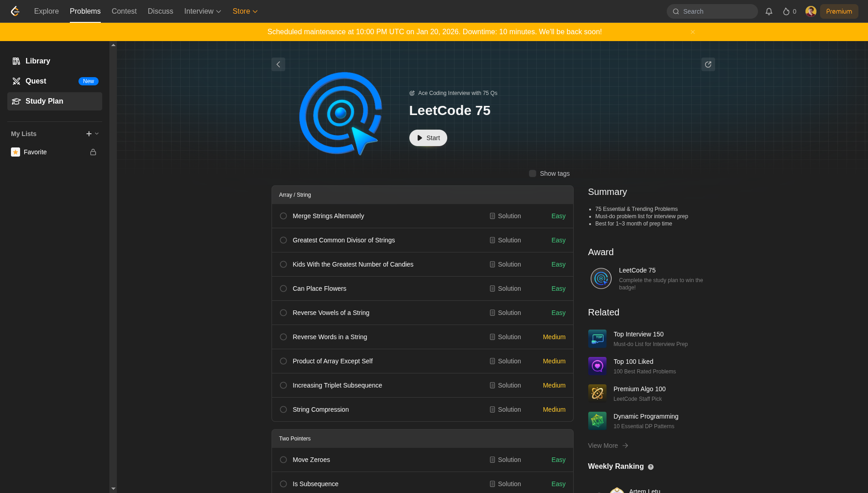Expand the Interview dropdown
Image resolution: width=868 pixels, height=493 pixels.
pos(202,11)
